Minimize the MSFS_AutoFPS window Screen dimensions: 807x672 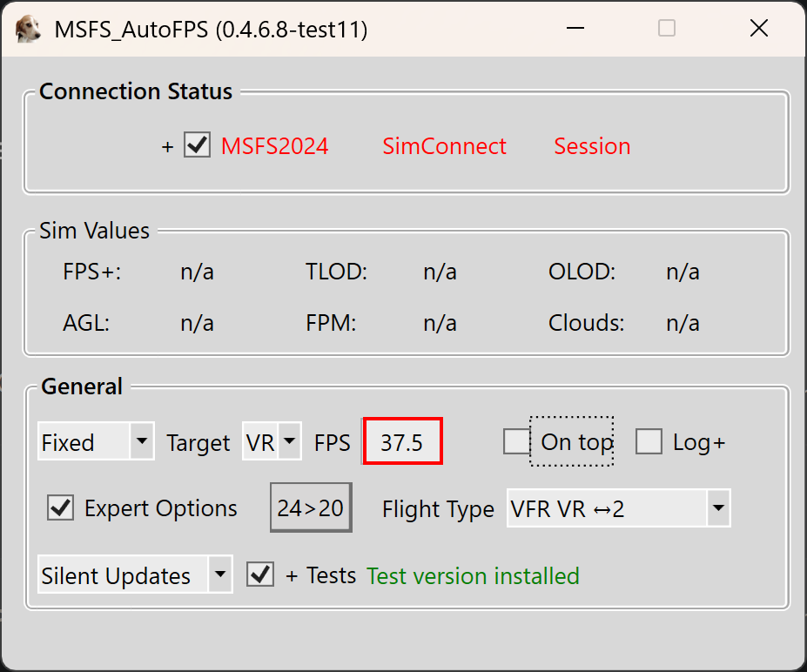[x=575, y=29]
